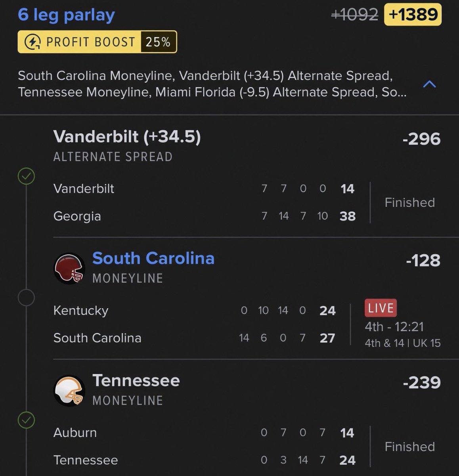
Task: Click the green checkmark beside Tennessee leg
Action: click(x=26, y=420)
